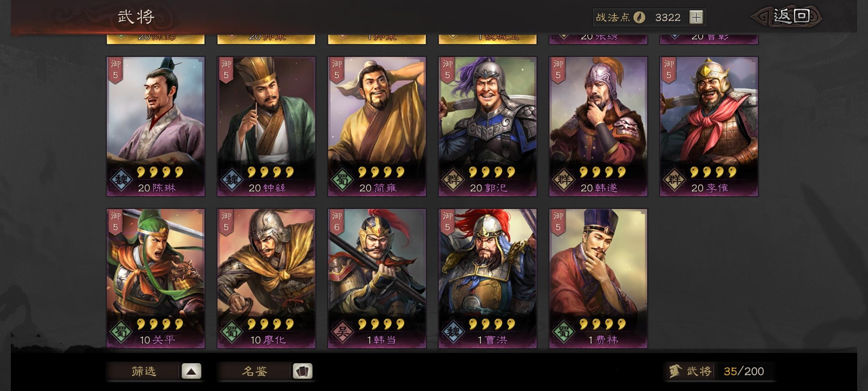Click the 战法点 flame icon
Image resolution: width=868 pixels, height=391 pixels.
(639, 17)
